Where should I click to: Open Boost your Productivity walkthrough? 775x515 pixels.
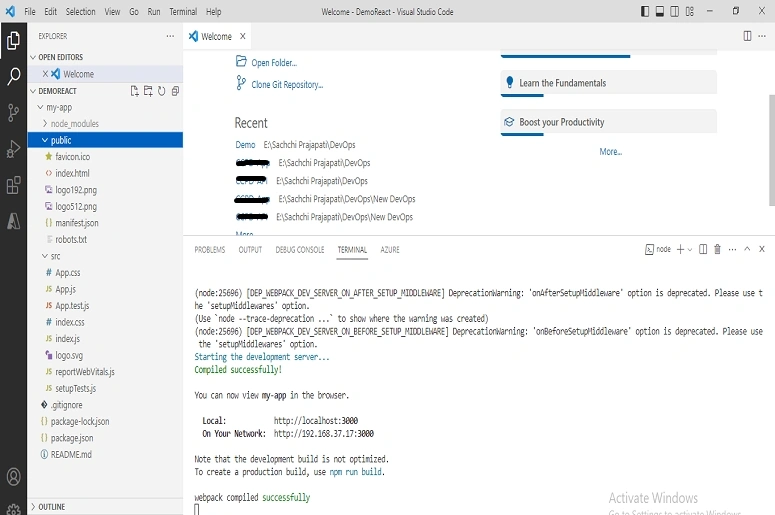point(608,122)
